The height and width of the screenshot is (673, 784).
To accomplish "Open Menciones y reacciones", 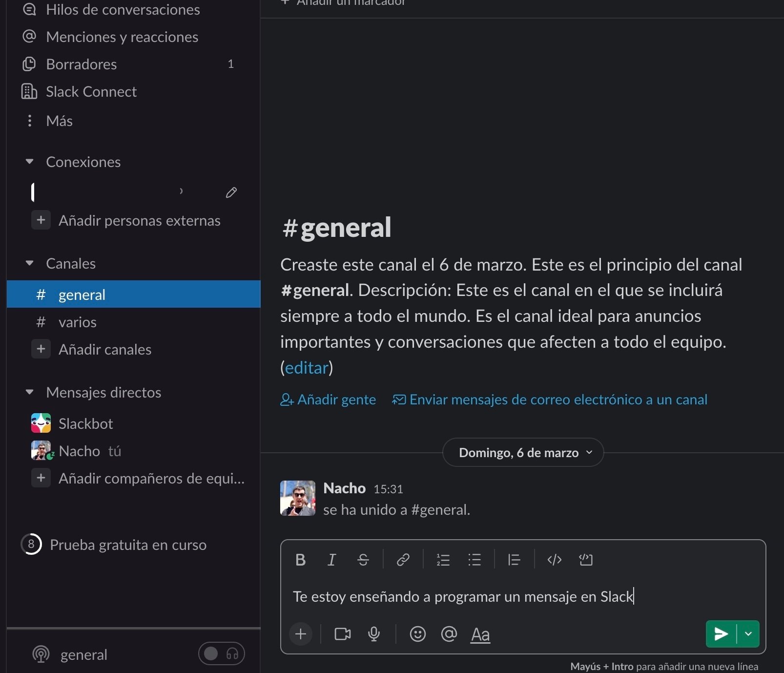I will 134,37.
